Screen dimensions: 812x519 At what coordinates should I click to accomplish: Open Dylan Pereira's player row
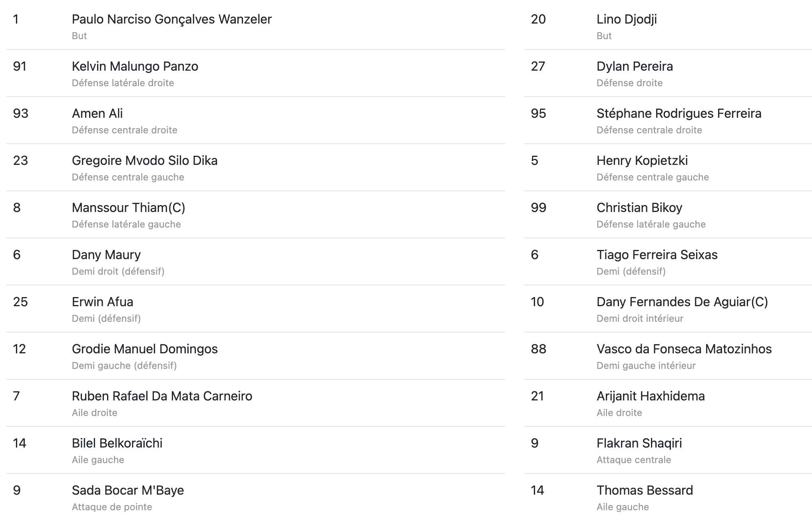pos(668,73)
